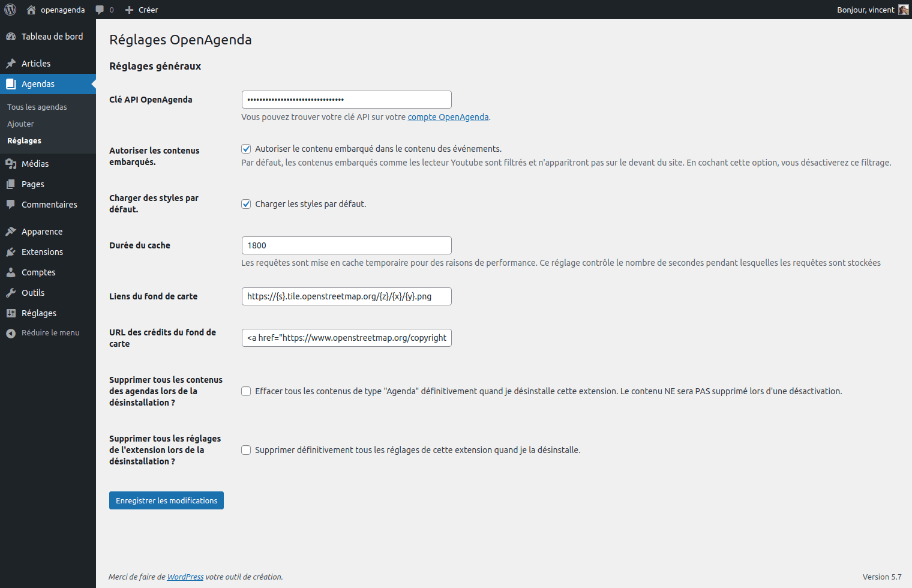Click the Comptes user icon
Screen dimensions: 912x588
pos(11,272)
